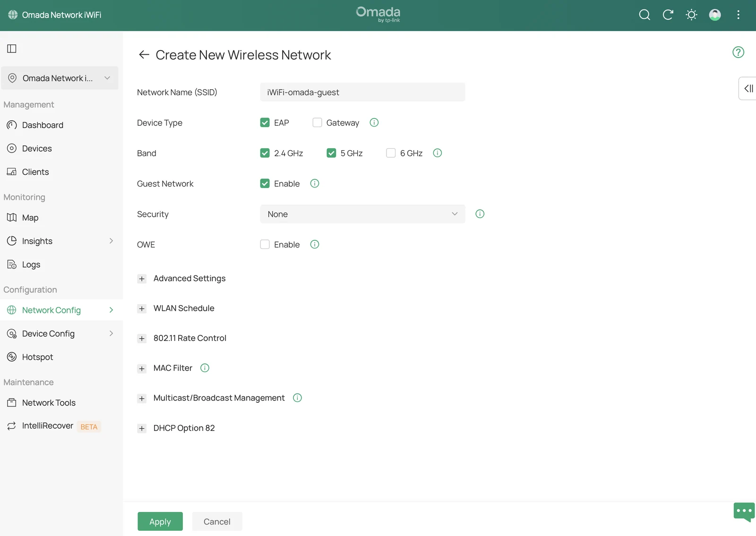Viewport: 756px width, 536px height.
Task: Expand MAC Filter section
Action: (x=142, y=369)
